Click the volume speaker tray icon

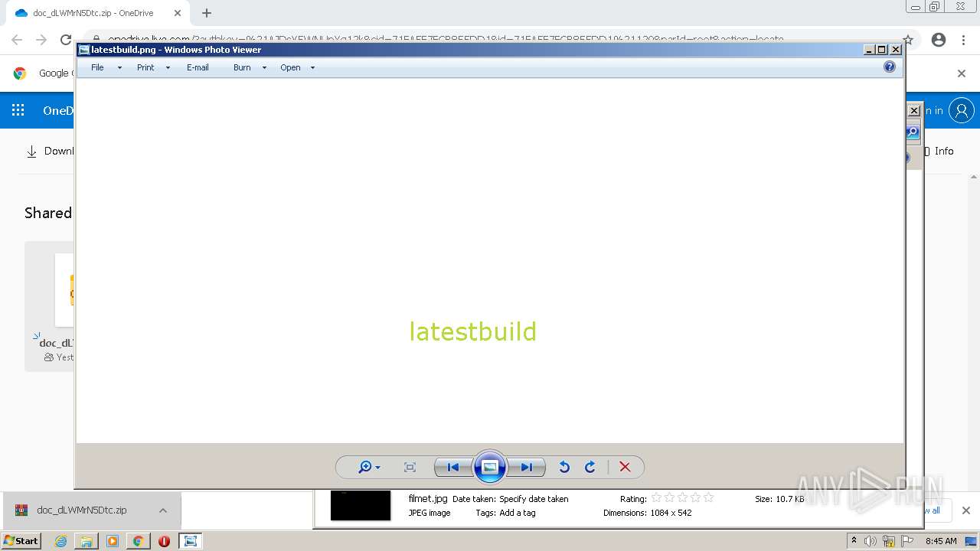click(870, 541)
